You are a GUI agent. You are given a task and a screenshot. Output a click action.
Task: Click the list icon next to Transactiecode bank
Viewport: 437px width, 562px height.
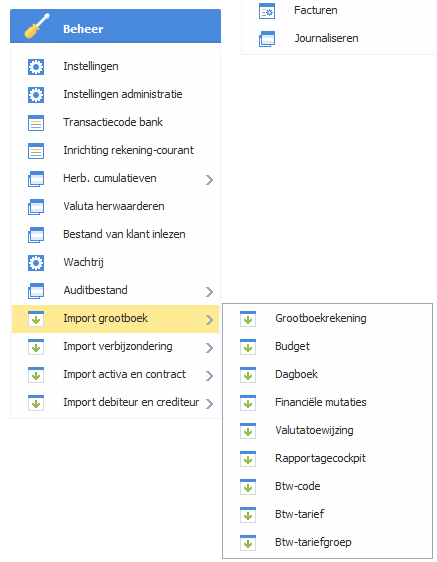[36, 123]
